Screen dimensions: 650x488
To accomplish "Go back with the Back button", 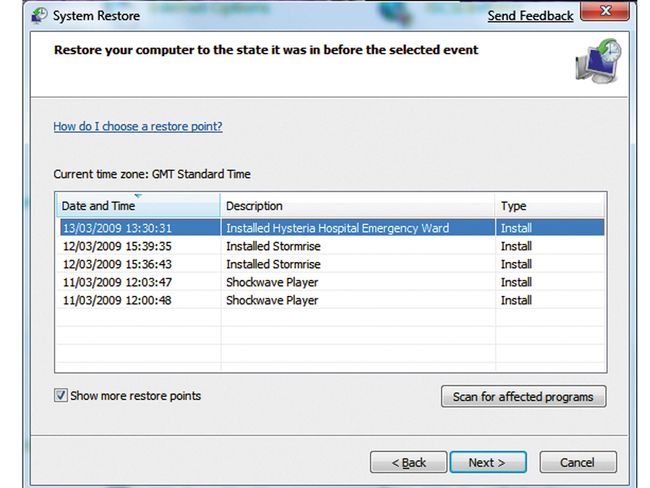I will [x=408, y=463].
